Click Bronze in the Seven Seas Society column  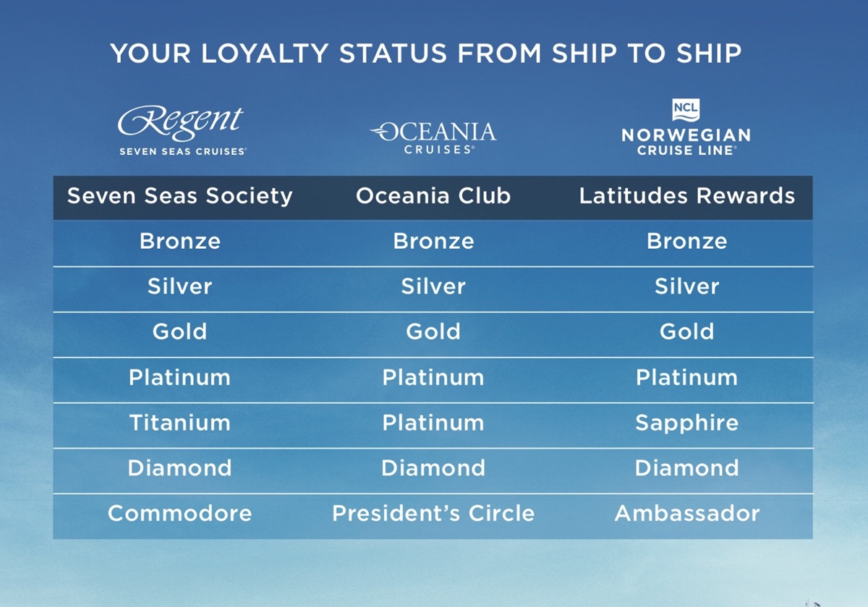[180, 242]
